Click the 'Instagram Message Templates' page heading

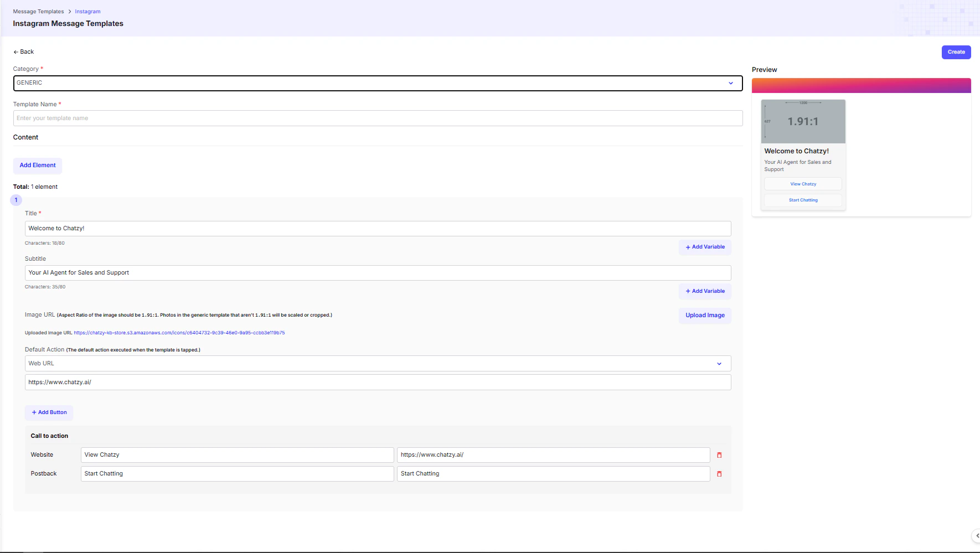tap(68, 24)
